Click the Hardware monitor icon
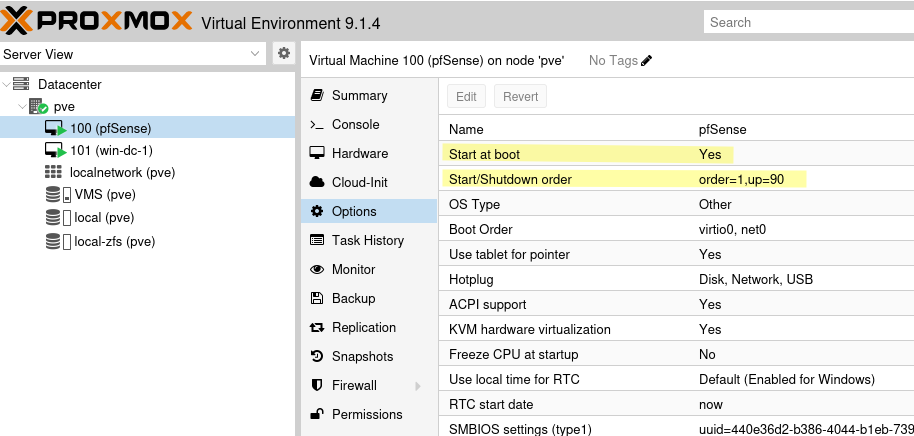This screenshot has height=436, width=914. [317, 153]
